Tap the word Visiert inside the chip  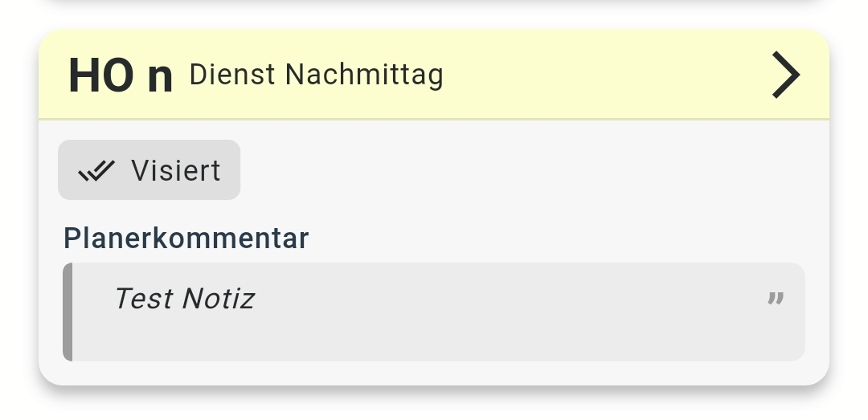176,170
